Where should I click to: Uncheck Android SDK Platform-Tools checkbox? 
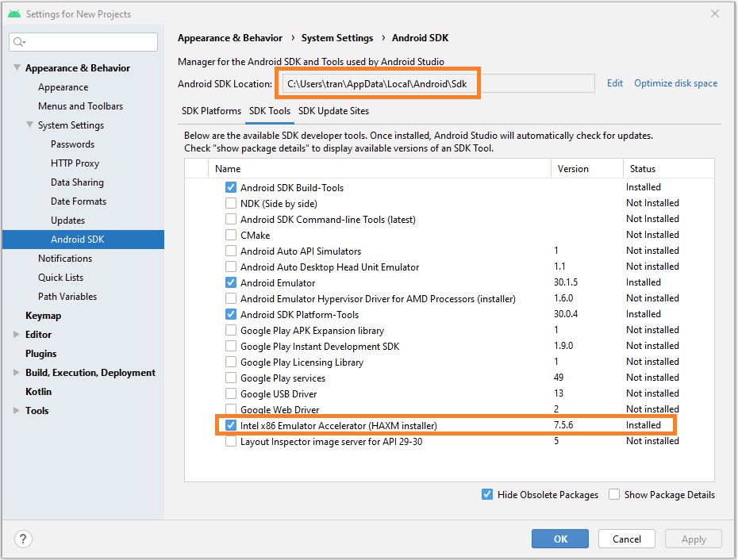click(x=231, y=314)
